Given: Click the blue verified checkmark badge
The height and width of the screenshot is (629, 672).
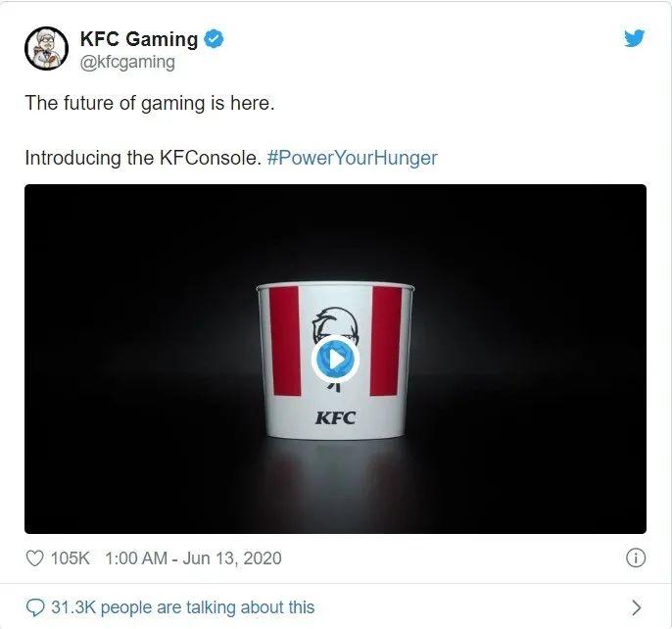Looking at the screenshot, I should [x=214, y=39].
